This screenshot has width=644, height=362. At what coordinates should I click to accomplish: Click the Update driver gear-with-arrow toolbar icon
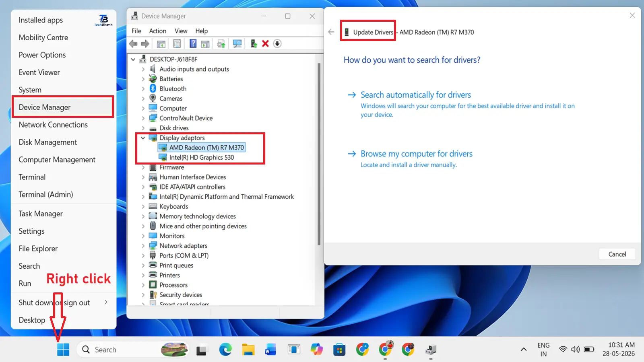tap(221, 44)
